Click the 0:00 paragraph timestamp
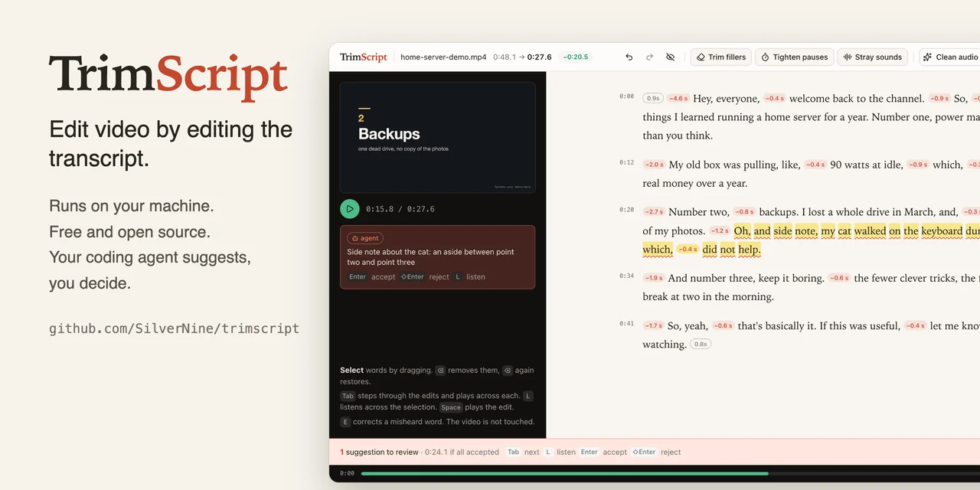The height and width of the screenshot is (490, 980). (x=626, y=96)
